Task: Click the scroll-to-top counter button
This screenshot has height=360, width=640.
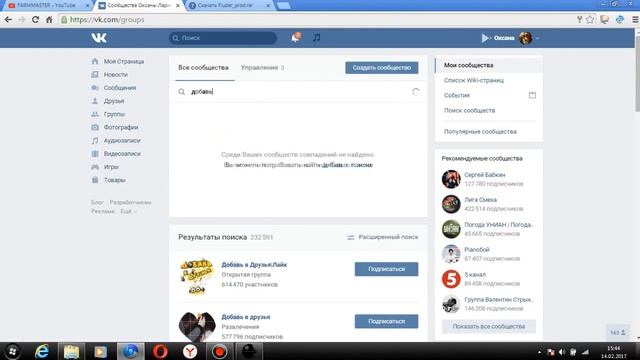Action: [618, 333]
